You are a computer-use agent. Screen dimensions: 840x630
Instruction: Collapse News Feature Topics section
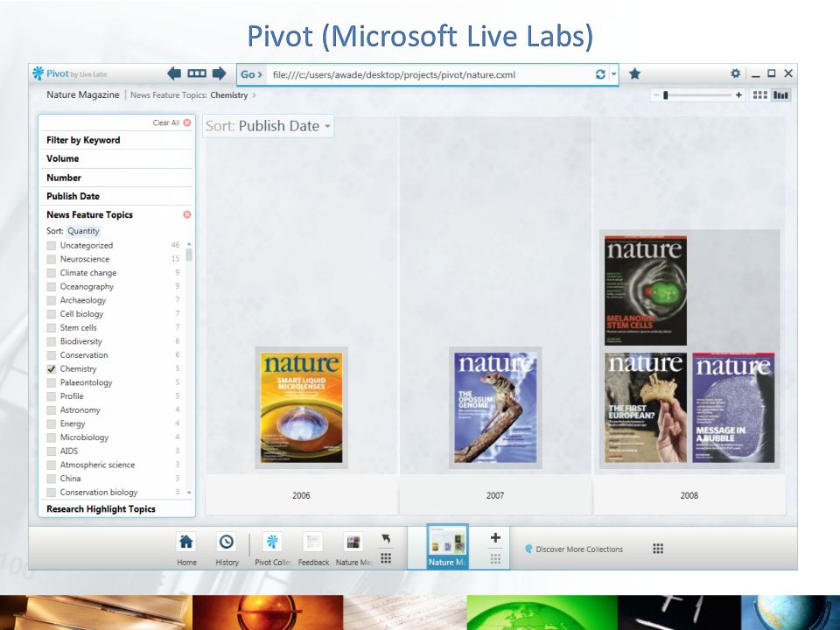coord(89,215)
